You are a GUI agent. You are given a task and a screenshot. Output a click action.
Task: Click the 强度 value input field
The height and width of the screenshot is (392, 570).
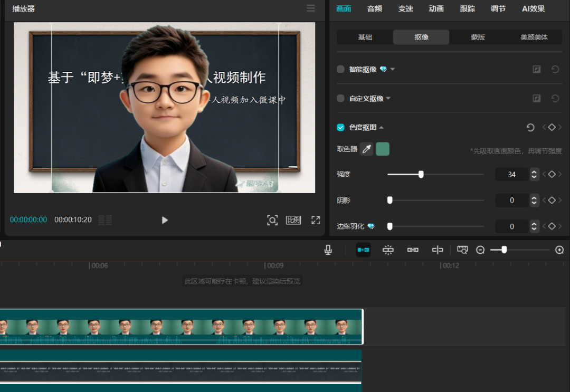tap(511, 174)
